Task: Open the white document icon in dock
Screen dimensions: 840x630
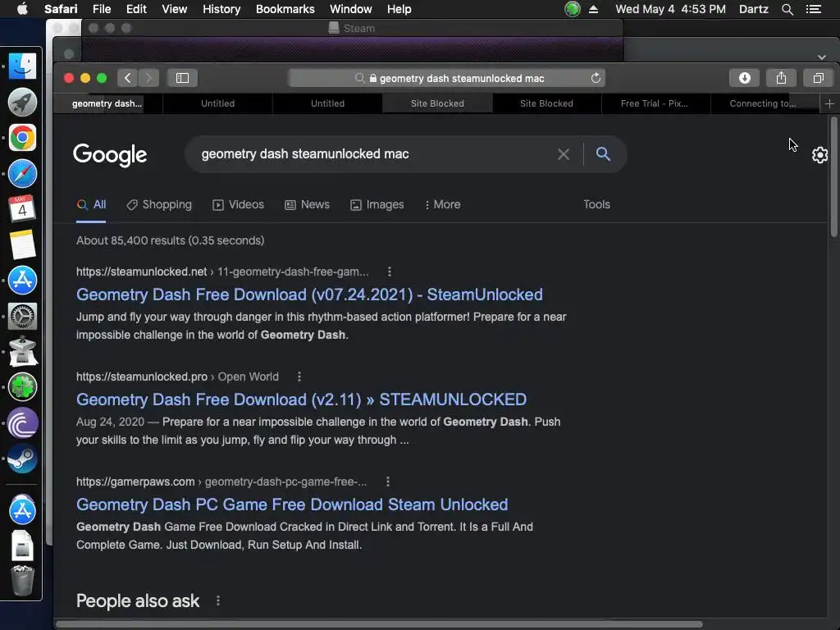Action: click(22, 546)
